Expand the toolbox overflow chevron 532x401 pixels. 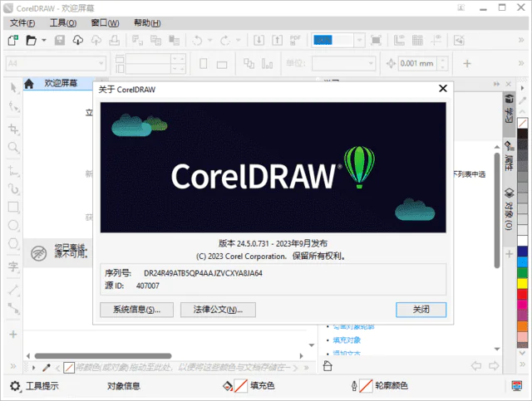point(13,366)
